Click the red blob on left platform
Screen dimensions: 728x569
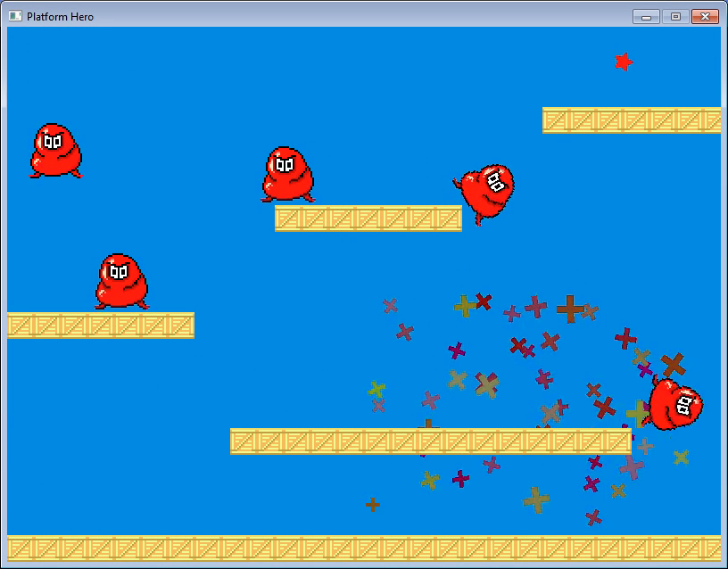[x=121, y=281]
